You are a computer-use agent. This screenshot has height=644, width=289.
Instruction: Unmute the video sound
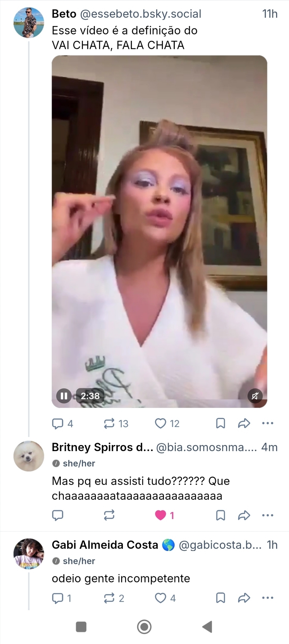[255, 396]
